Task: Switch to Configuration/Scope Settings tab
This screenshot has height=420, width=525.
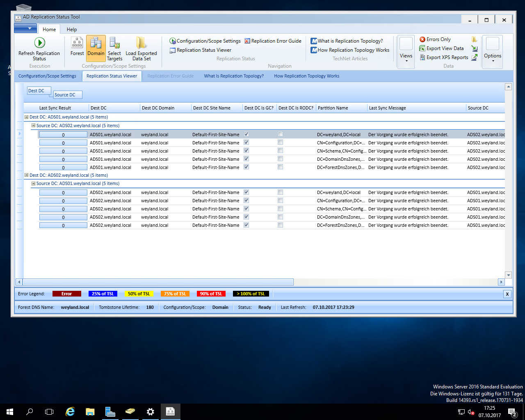Action: [x=47, y=76]
